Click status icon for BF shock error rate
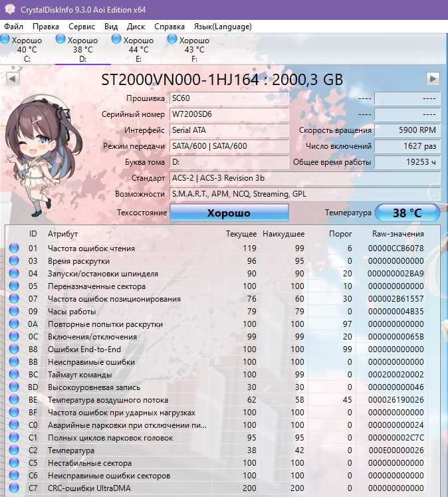 (14, 413)
